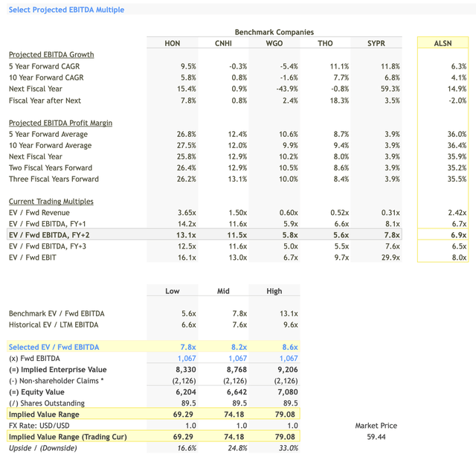Click ALSN Fiscal Year after Next -2.0%

457,100
